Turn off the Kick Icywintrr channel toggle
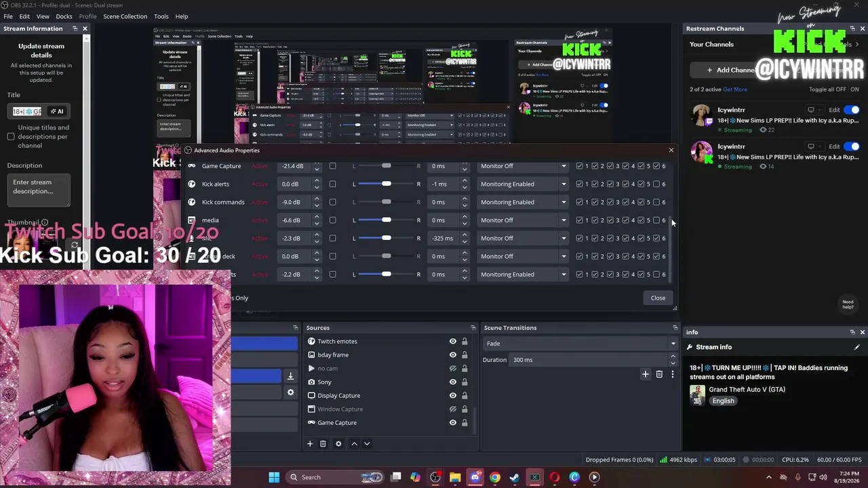Image resolution: width=868 pixels, height=488 pixels. 852,146
